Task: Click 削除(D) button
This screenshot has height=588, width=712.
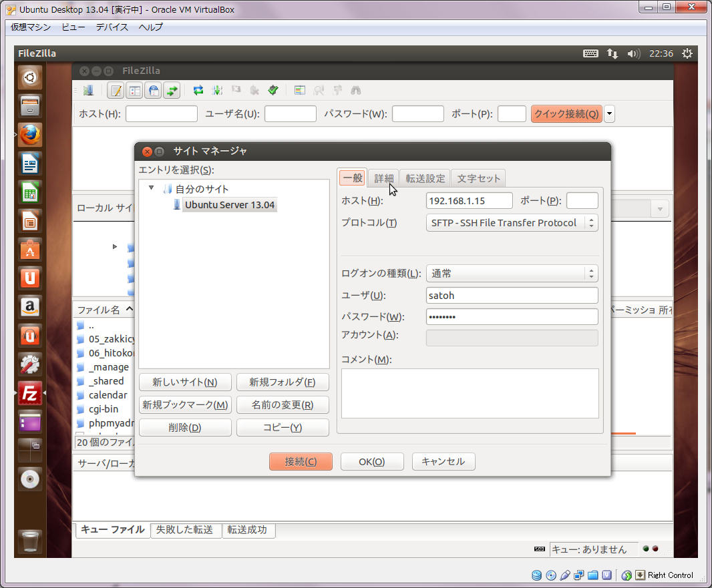Action: [x=185, y=427]
